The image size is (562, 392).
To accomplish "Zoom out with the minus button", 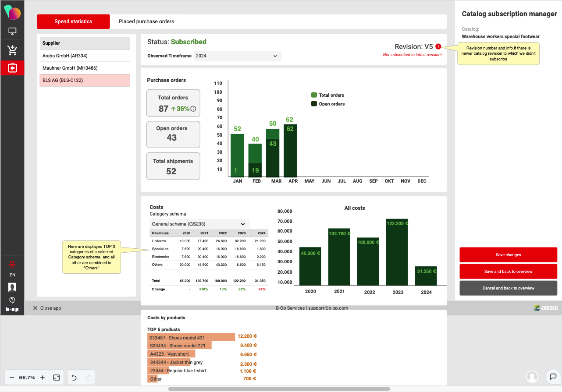I will pos(12,377).
